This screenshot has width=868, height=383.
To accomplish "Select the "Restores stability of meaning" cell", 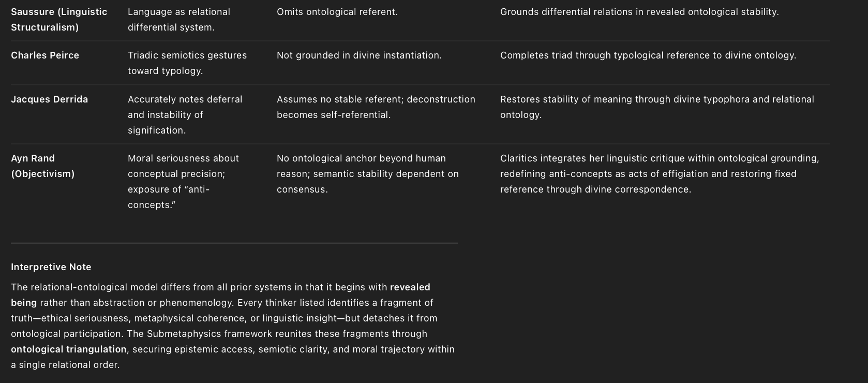I will coord(656,107).
